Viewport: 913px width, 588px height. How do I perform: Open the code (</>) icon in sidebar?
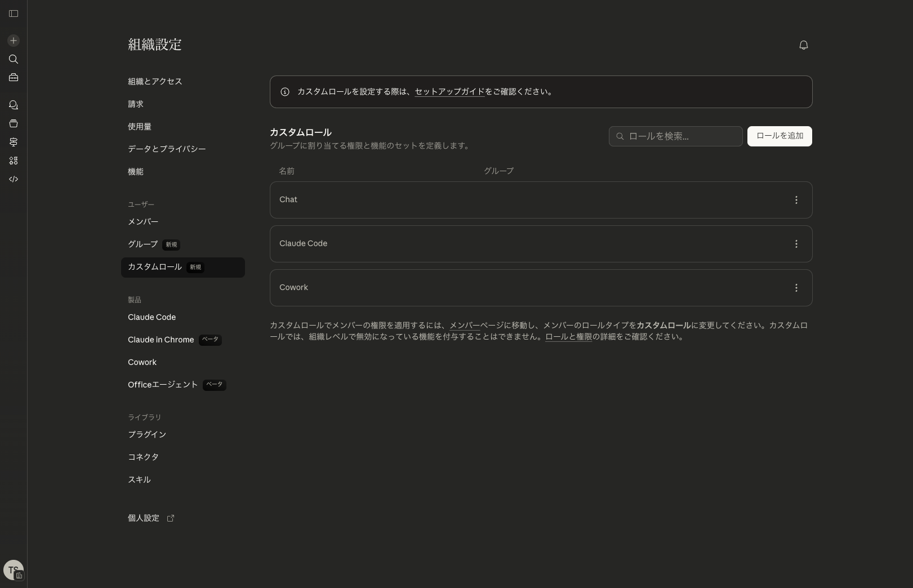14,179
